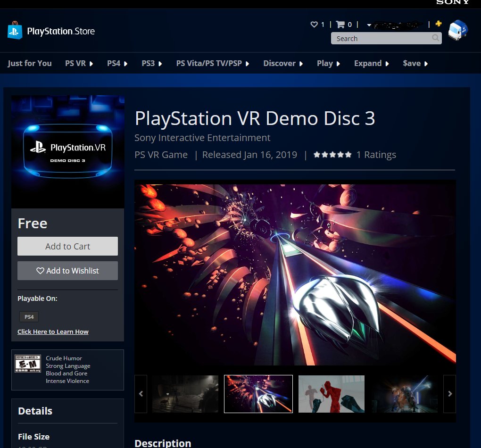Open Click Here to Learn How link
Screen dimensions: 481x448
click(53, 332)
